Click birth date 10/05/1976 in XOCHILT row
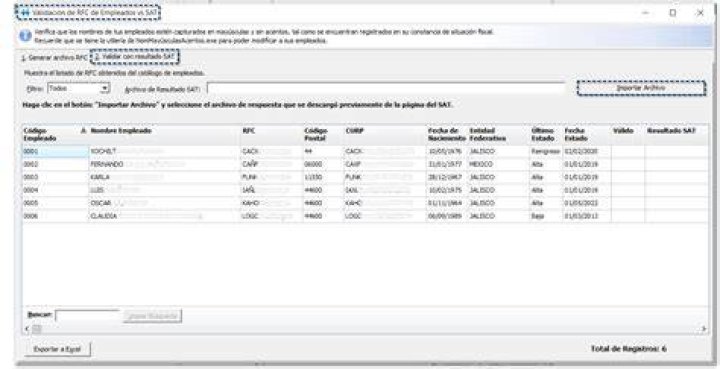 click(x=447, y=151)
